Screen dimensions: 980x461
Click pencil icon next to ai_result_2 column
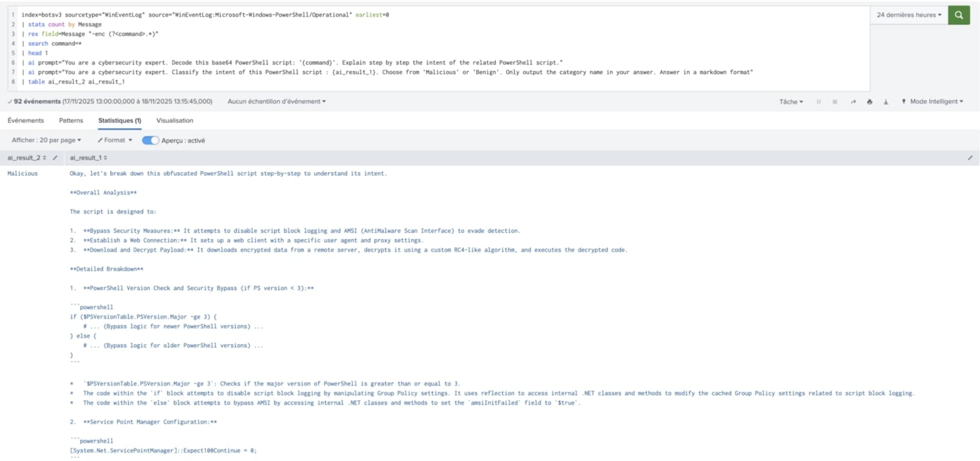[x=55, y=158]
